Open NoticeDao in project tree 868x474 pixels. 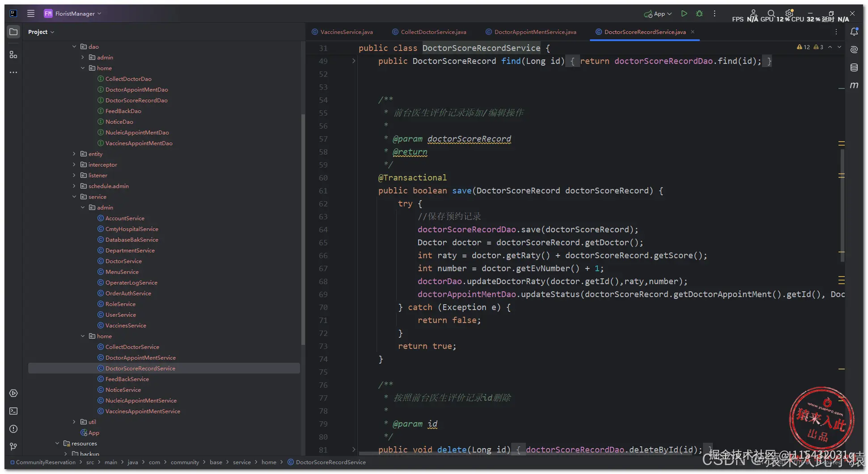pyautogui.click(x=119, y=122)
